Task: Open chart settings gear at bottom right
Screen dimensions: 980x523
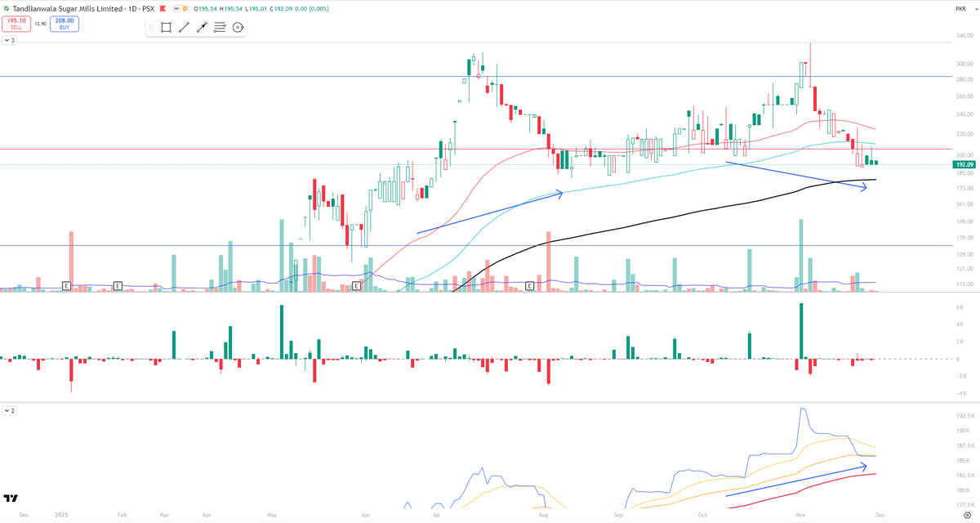Action: (x=966, y=516)
